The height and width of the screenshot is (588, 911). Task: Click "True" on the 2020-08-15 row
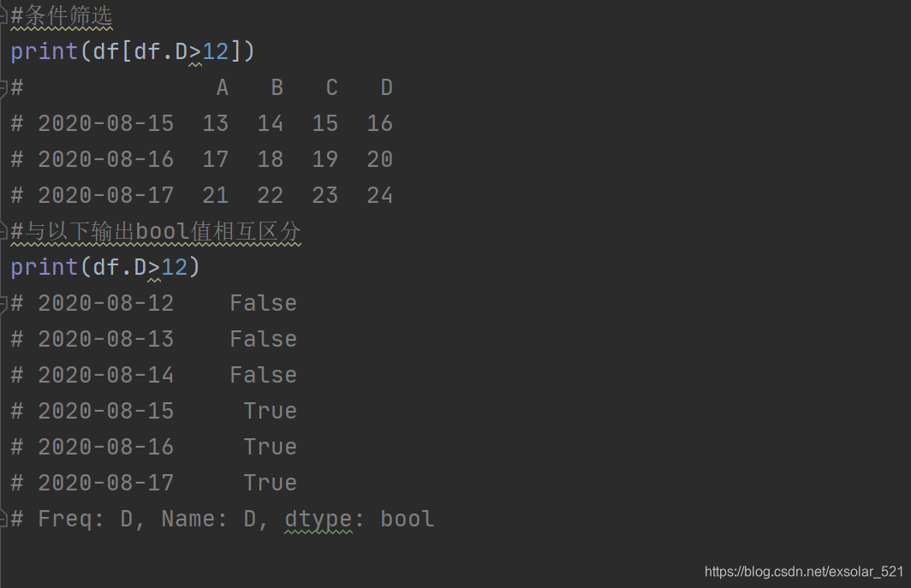pyautogui.click(x=271, y=412)
